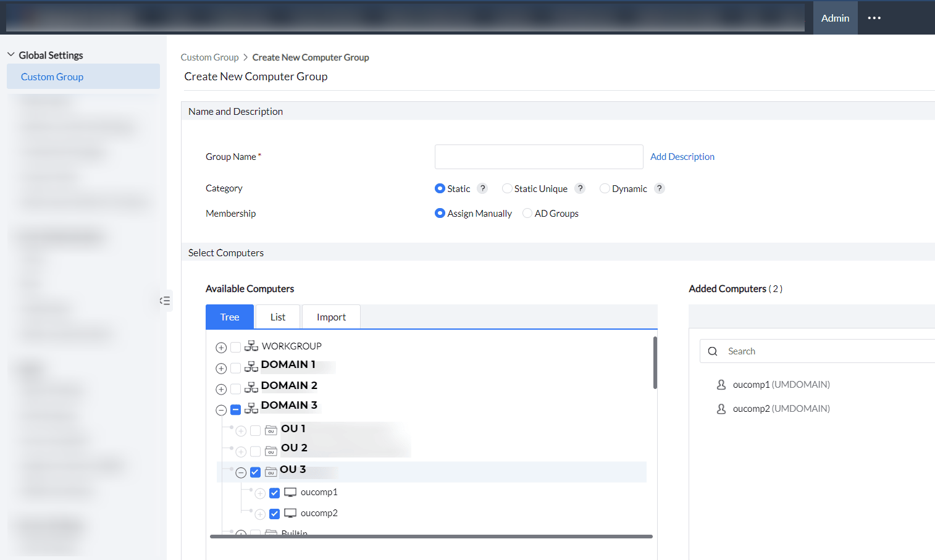Collapse the DOMAIN 3 tree node
The width and height of the screenshot is (935, 560).
coord(221,409)
